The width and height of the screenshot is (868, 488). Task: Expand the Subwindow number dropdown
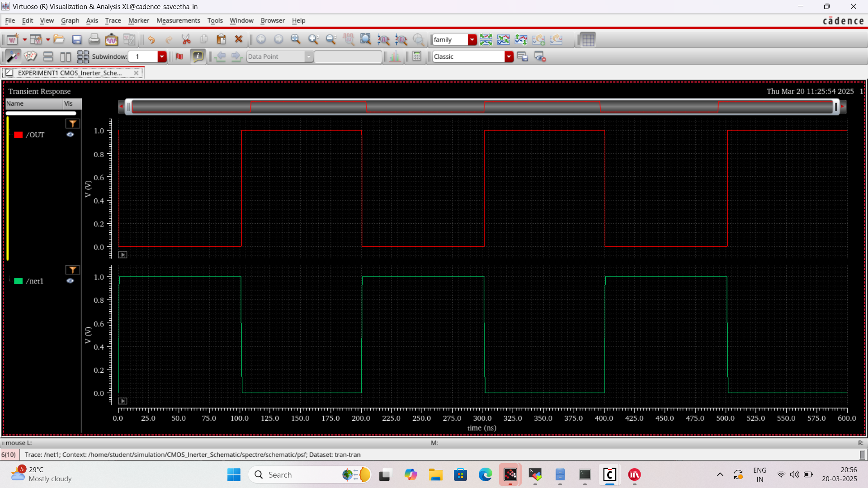click(161, 56)
